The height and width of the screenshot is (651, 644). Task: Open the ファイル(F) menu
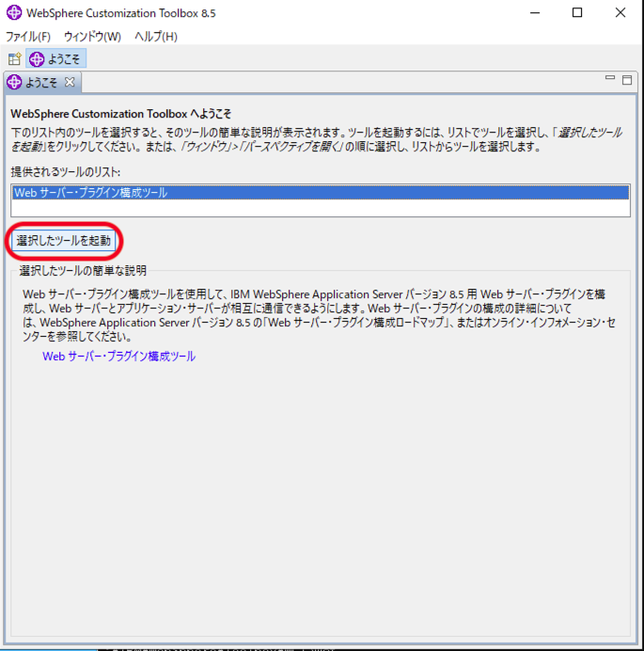[x=28, y=37]
